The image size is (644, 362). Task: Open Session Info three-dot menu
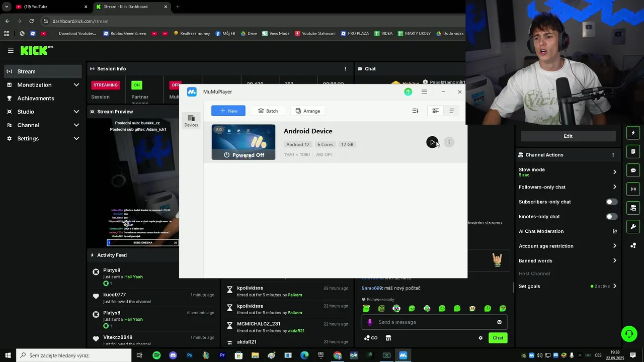click(x=345, y=69)
